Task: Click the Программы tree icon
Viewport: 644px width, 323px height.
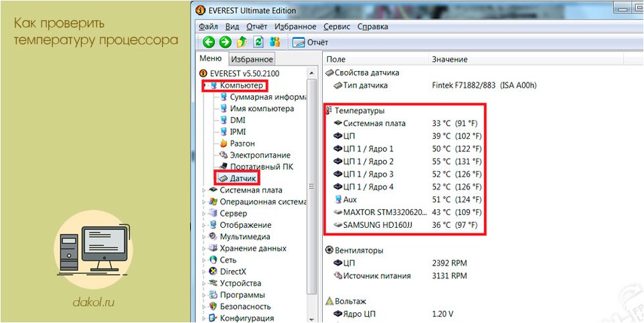Action: (213, 295)
